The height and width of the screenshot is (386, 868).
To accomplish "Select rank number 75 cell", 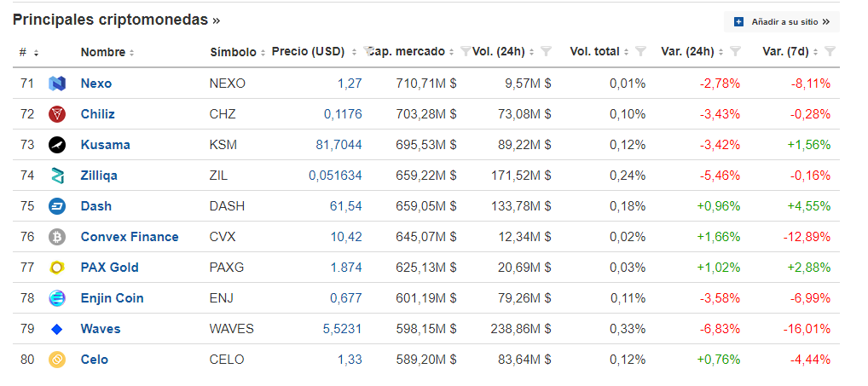I will point(27,206).
